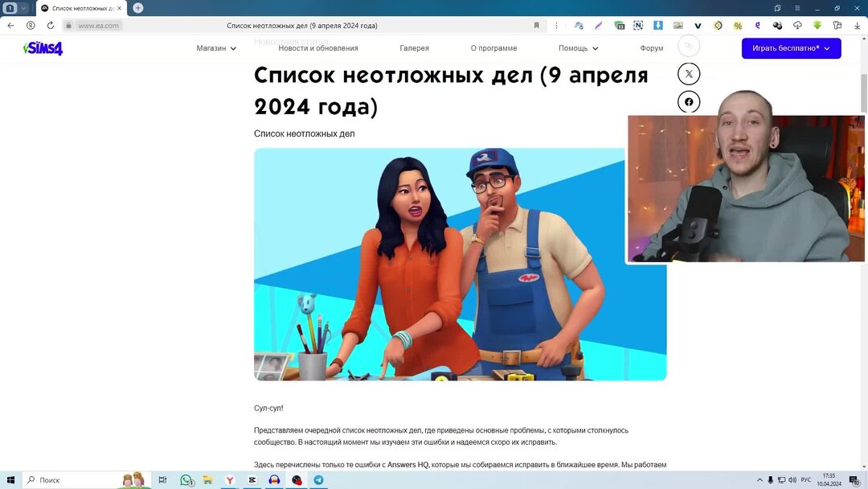Open Task View on the taskbar

coord(162,479)
